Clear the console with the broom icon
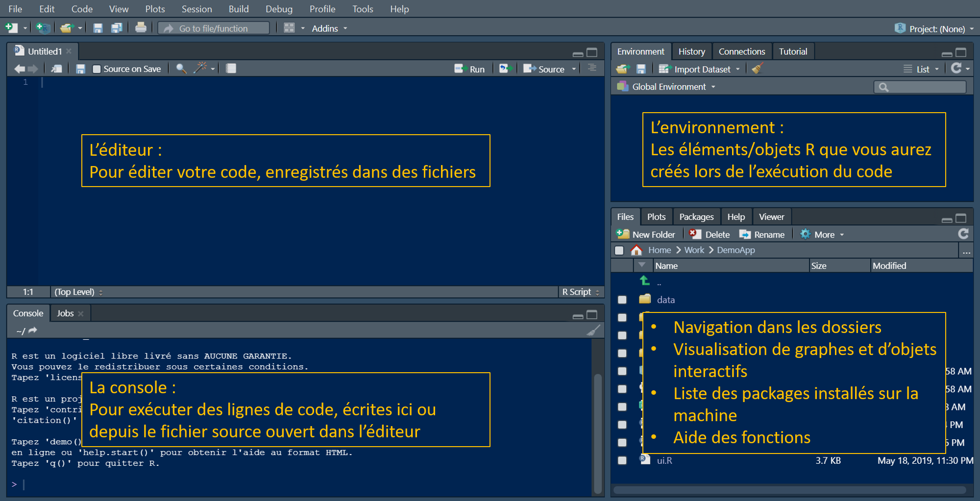Screen dimensions: 980x501 593,331
